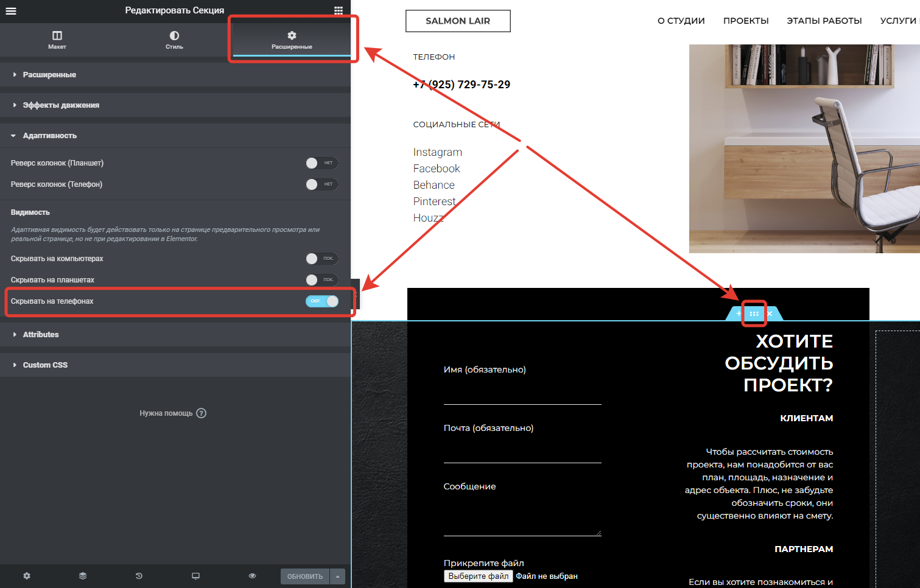The width and height of the screenshot is (920, 588).
Task: Switch to the Макет tab
Action: click(x=57, y=40)
